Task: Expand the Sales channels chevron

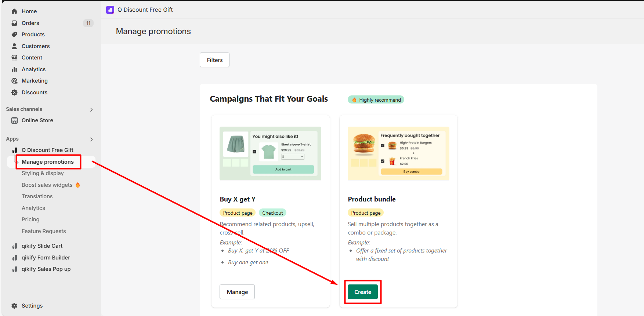Action: coord(91,109)
